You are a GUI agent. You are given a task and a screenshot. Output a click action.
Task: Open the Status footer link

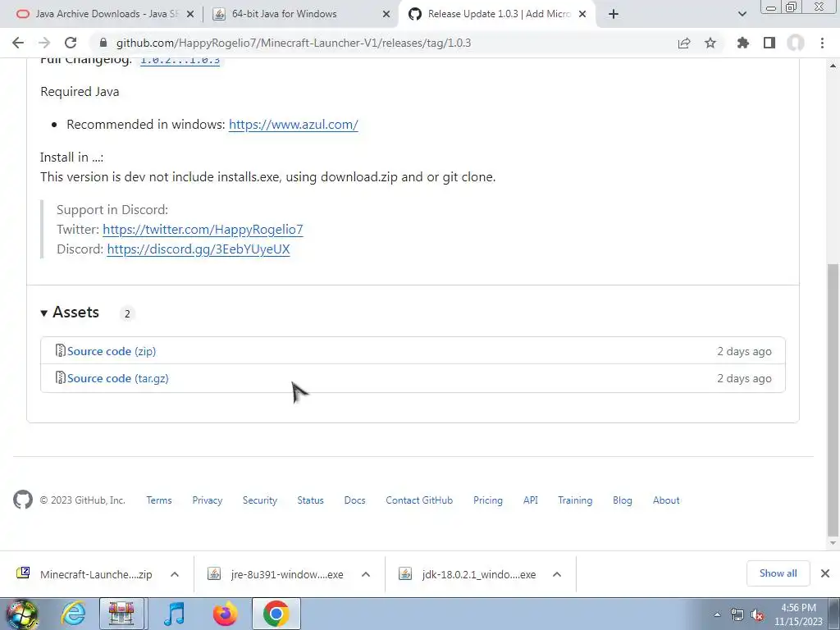pos(311,500)
